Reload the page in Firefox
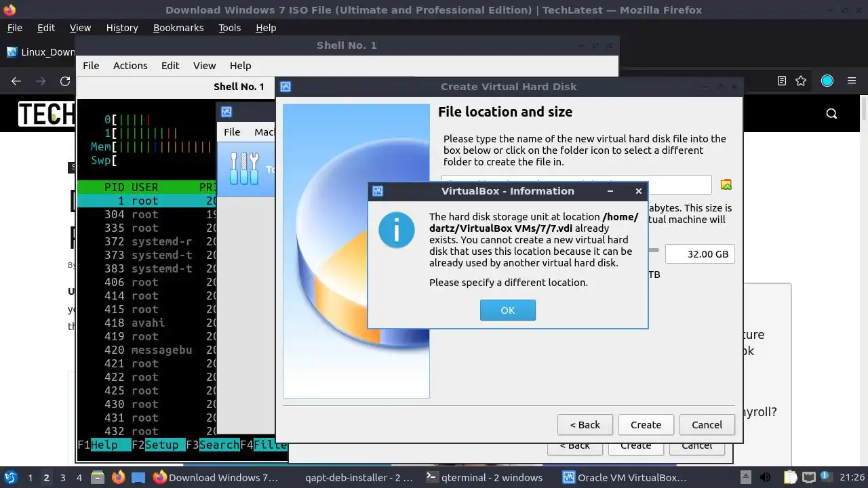868x488 pixels. click(x=65, y=81)
